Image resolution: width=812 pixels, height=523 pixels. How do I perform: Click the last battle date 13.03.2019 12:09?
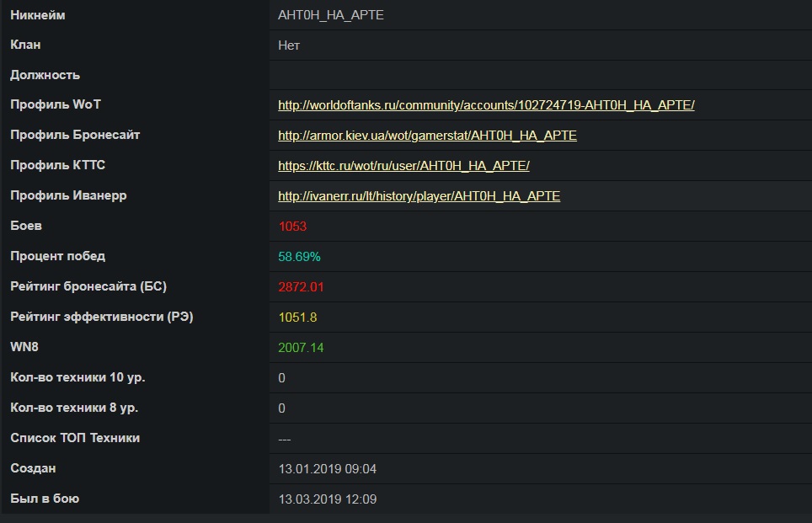coord(328,499)
